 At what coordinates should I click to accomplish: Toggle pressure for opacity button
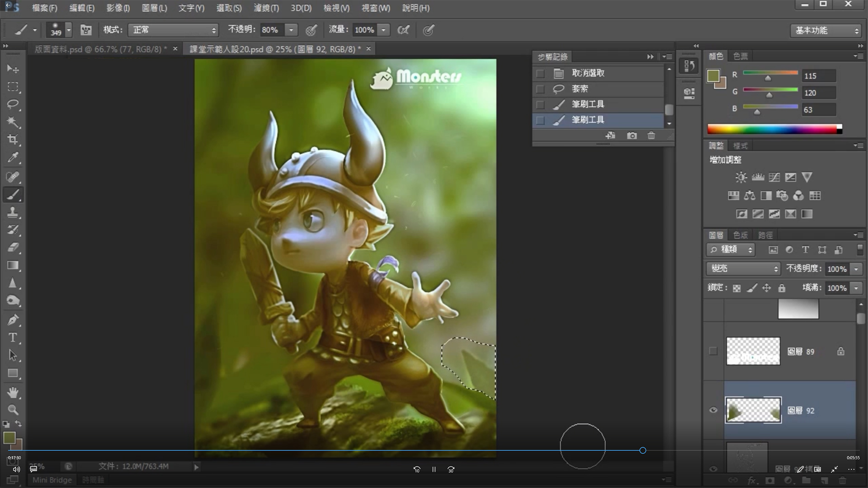tap(311, 30)
